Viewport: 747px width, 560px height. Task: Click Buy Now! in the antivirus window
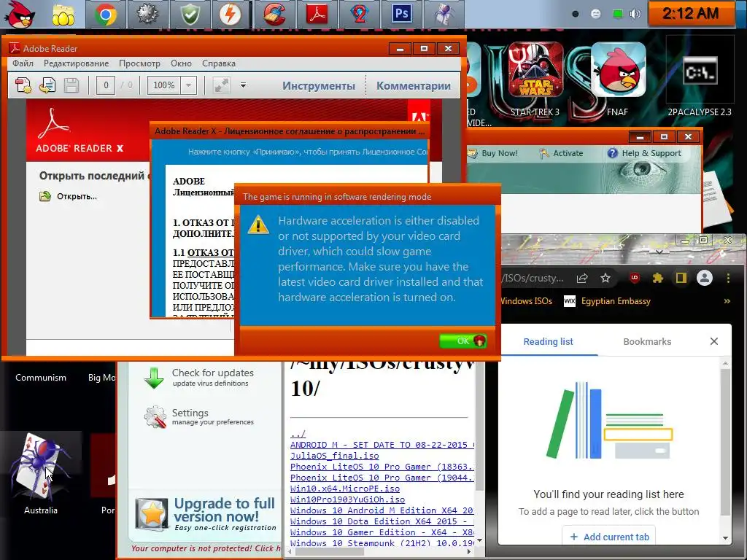(493, 153)
